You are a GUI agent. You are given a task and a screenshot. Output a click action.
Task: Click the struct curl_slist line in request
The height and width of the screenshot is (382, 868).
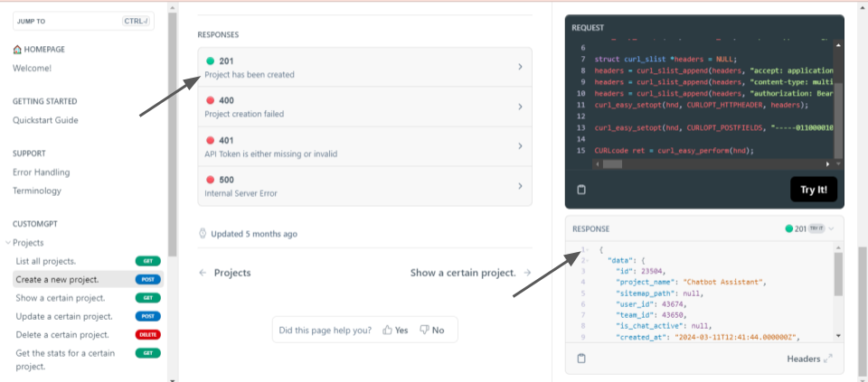(666, 60)
